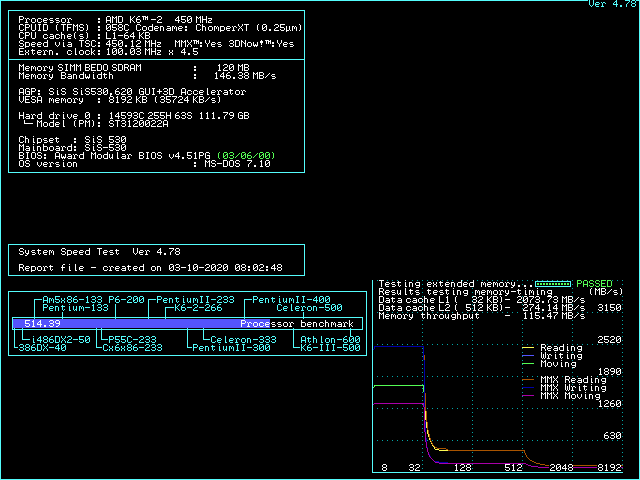640x480 pixels.
Task: Click the OS version 'MS-DOS 7.10'
Action: tap(237, 164)
